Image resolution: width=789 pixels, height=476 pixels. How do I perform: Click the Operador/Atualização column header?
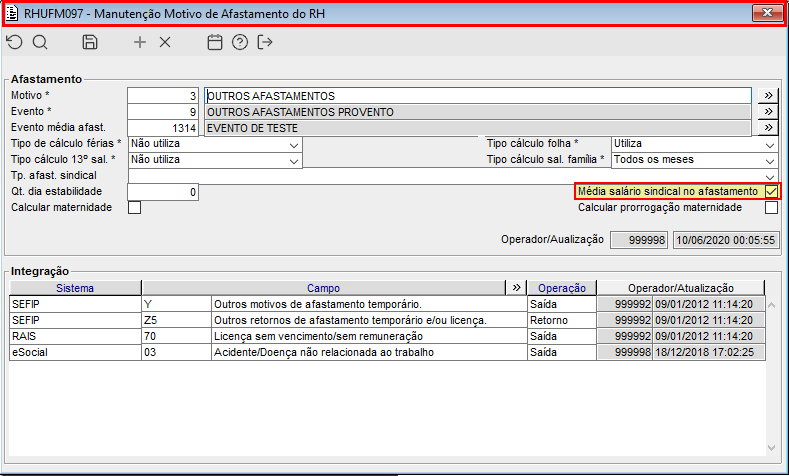click(681, 288)
